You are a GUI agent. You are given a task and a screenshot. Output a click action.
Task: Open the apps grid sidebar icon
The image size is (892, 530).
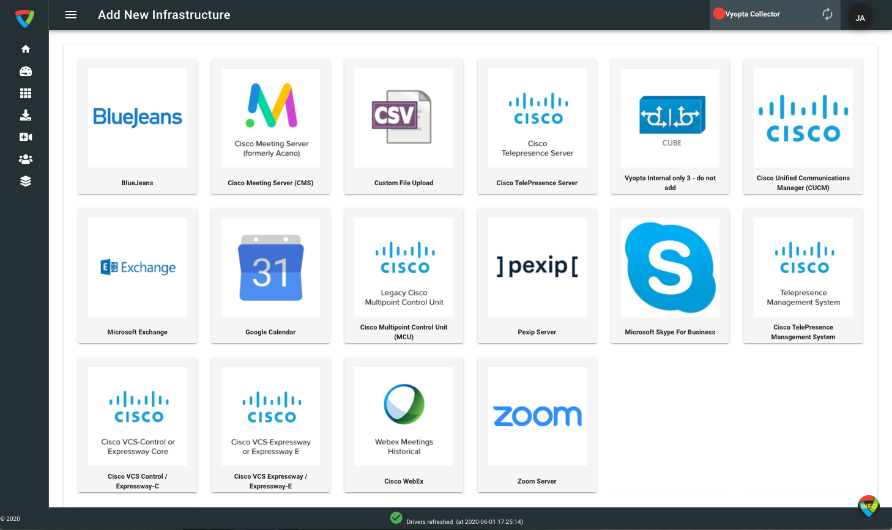[x=25, y=93]
